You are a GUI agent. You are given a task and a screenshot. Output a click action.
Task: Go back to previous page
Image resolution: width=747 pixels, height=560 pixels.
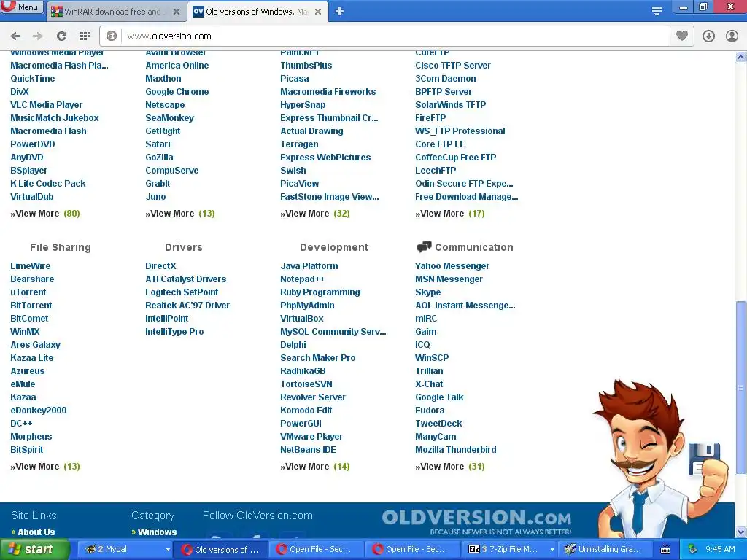click(15, 36)
